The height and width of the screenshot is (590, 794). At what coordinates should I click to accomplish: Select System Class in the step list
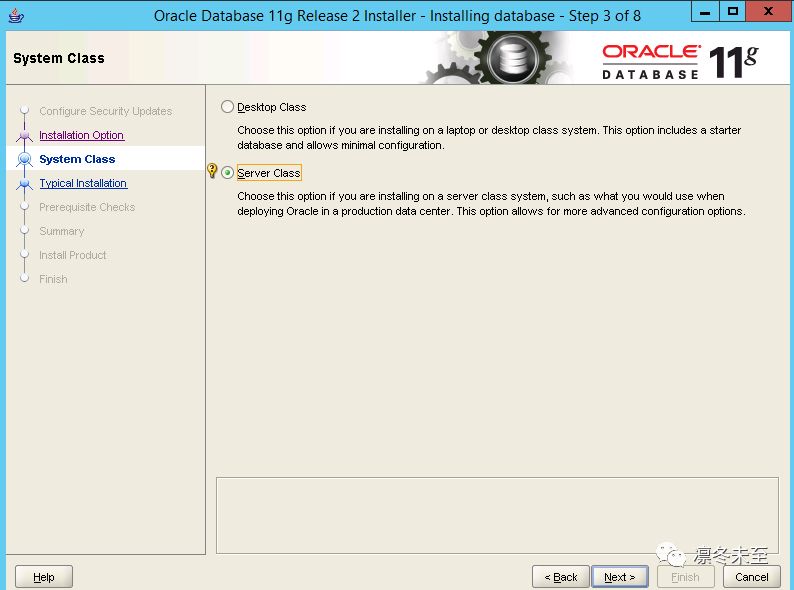pyautogui.click(x=77, y=159)
